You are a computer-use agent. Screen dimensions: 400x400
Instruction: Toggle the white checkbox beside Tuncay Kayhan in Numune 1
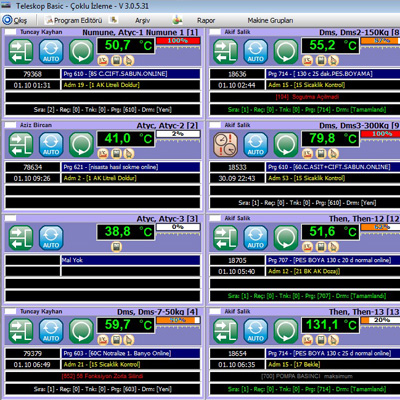pos(11,32)
